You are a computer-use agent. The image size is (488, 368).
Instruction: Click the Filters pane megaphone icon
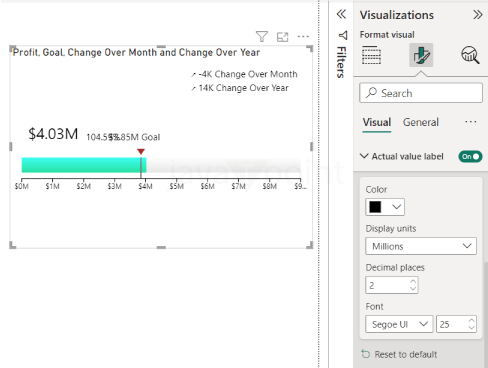343,35
